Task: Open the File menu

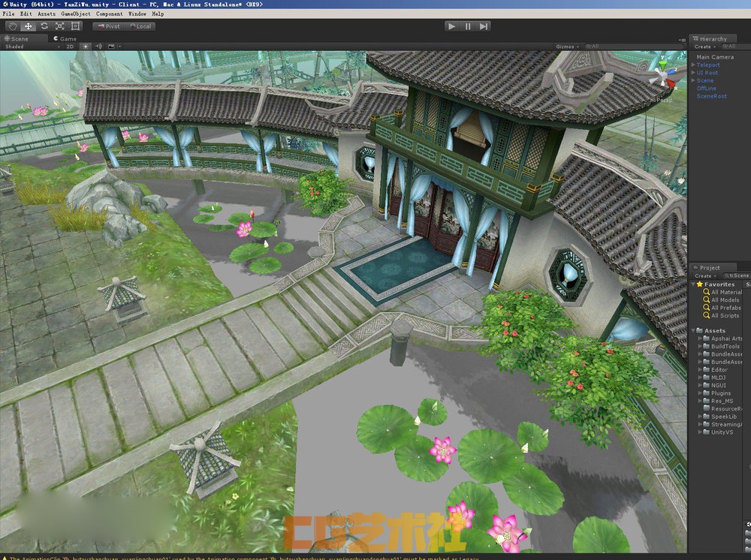Action: tap(8, 14)
